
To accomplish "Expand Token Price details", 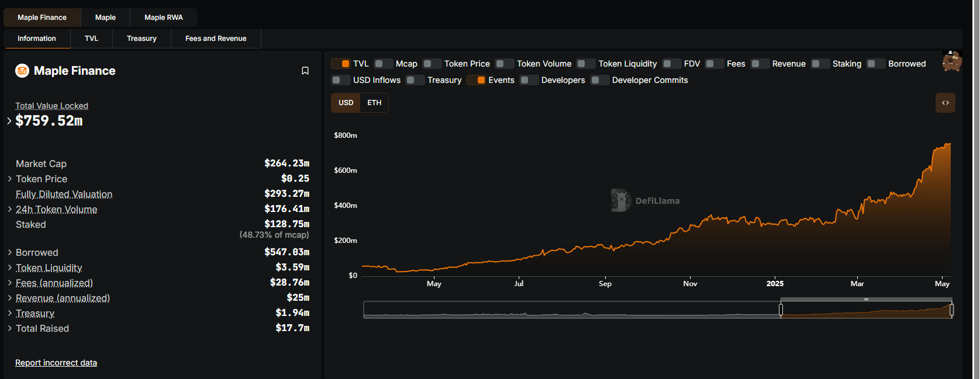I will click(10, 179).
